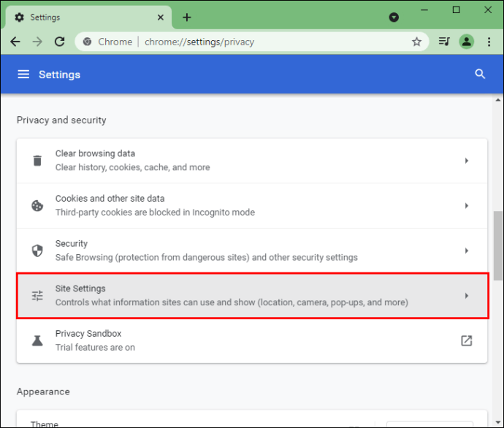This screenshot has width=504, height=428.
Task: Open Privacy Sandbox
Action: point(252,340)
